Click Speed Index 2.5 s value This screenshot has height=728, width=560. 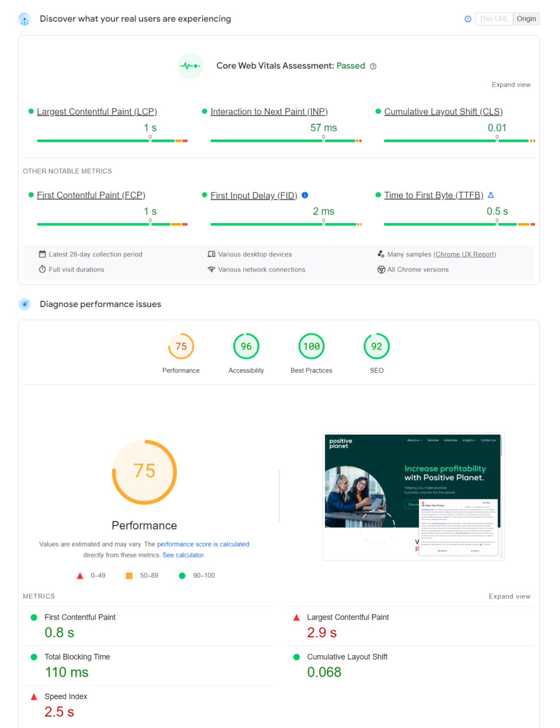point(60,712)
